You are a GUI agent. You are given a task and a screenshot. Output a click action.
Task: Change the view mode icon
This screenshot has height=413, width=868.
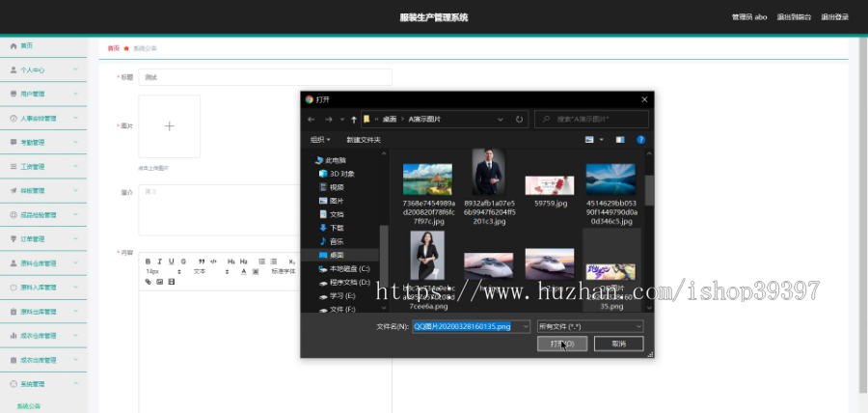click(589, 140)
